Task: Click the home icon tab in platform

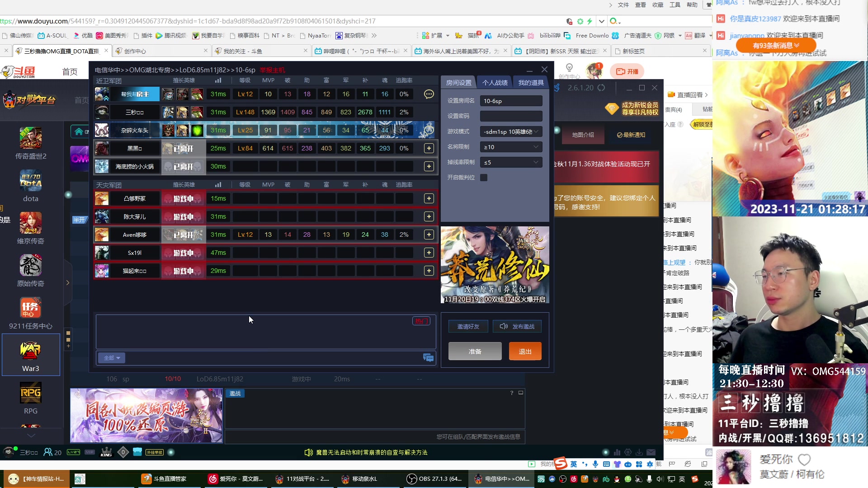Action: (x=79, y=131)
